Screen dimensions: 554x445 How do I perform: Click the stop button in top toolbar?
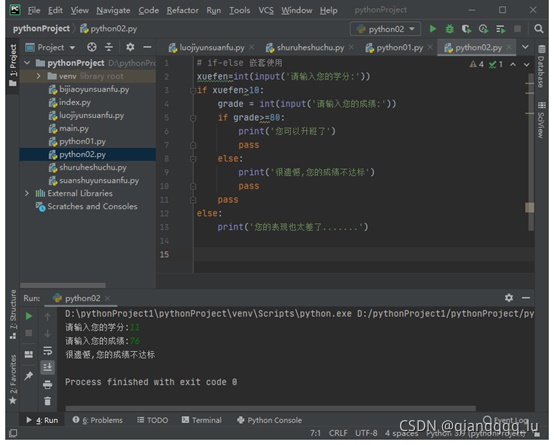point(518,29)
